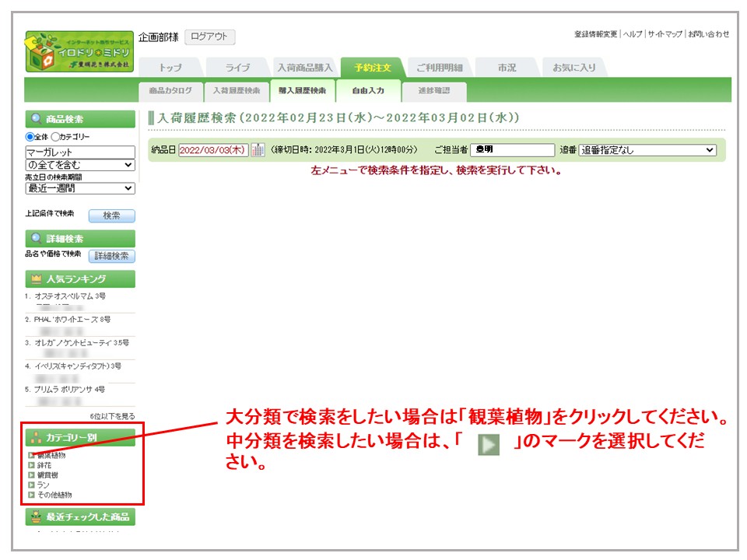Click the arrow icon beside 観葉植物
The image size is (747, 560).
[31, 455]
